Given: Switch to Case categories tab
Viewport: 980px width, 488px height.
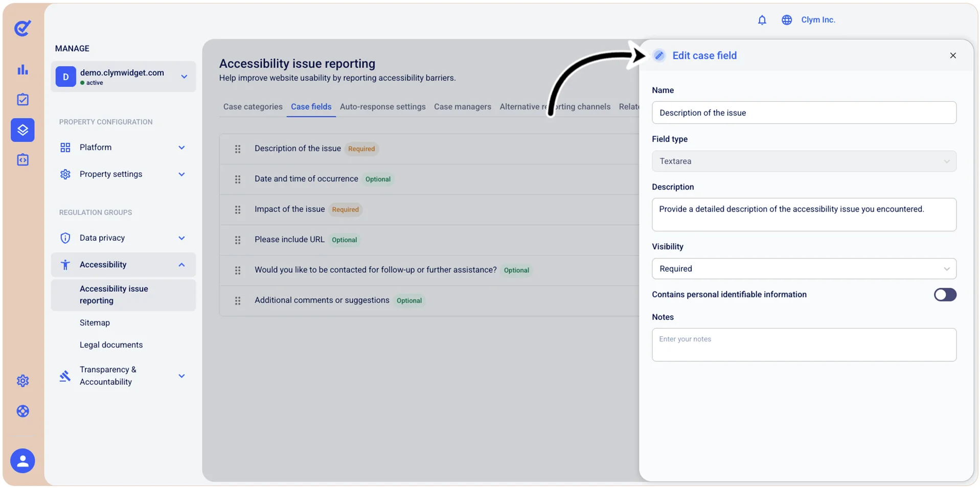Looking at the screenshot, I should [x=253, y=107].
